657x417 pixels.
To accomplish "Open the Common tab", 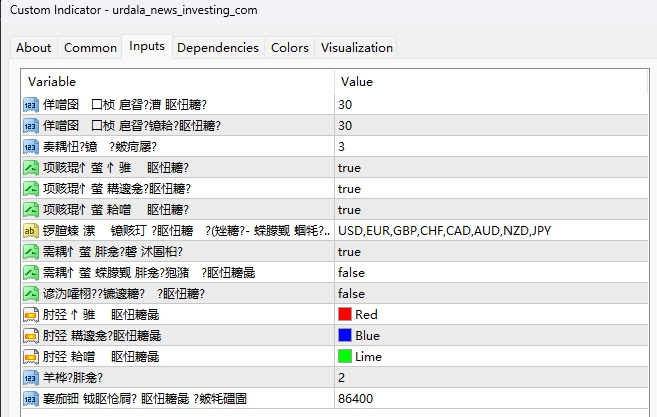I will (x=90, y=48).
